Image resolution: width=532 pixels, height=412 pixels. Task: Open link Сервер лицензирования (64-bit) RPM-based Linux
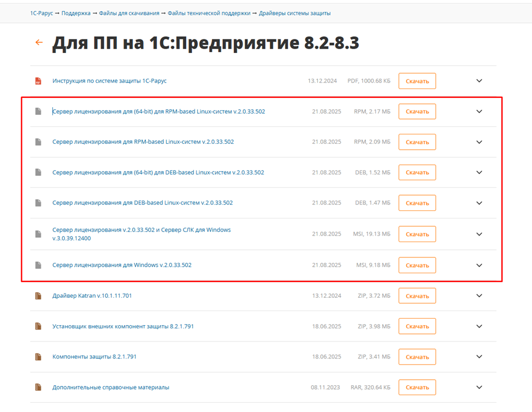[158, 111]
